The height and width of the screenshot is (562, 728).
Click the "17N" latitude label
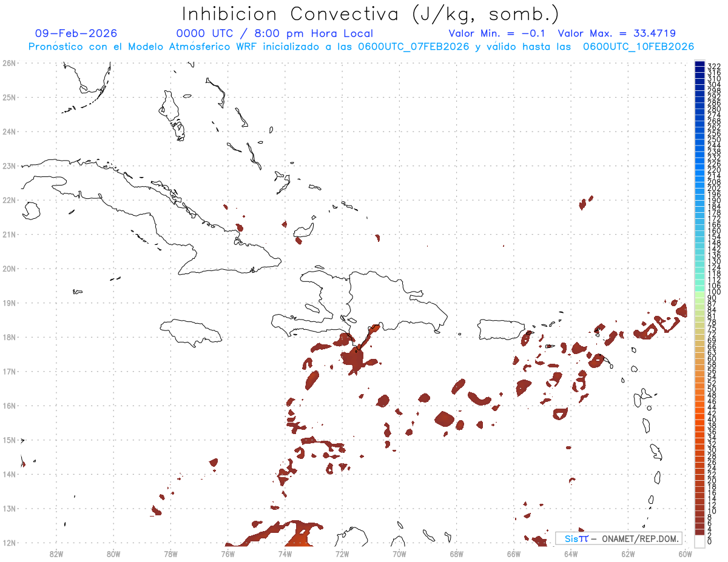coord(9,371)
